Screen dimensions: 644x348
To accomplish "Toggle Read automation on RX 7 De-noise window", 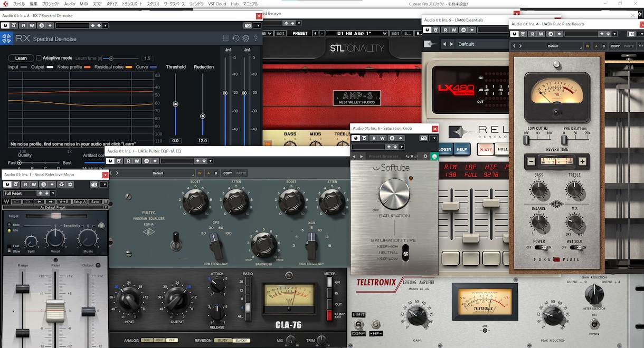I will 23,25.
